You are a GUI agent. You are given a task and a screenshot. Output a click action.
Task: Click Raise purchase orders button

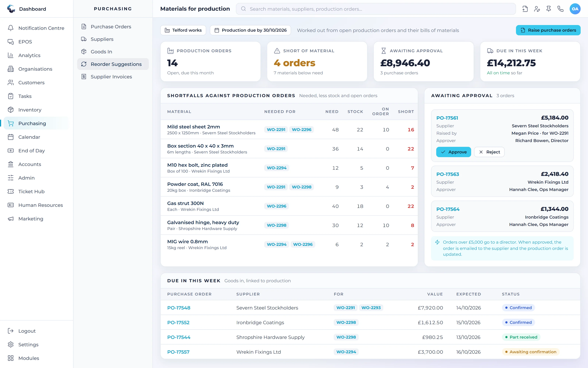tap(548, 30)
